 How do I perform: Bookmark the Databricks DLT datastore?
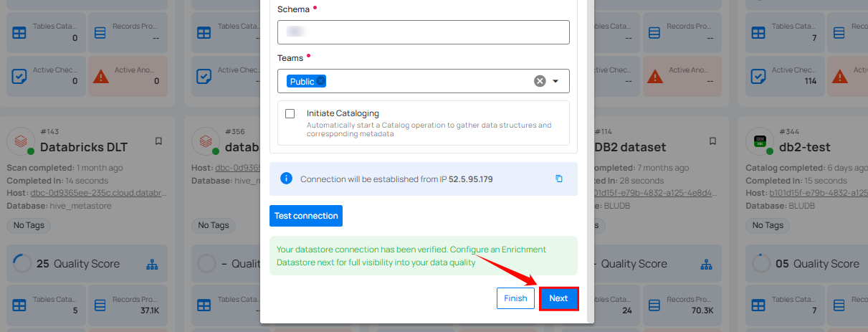tap(158, 141)
